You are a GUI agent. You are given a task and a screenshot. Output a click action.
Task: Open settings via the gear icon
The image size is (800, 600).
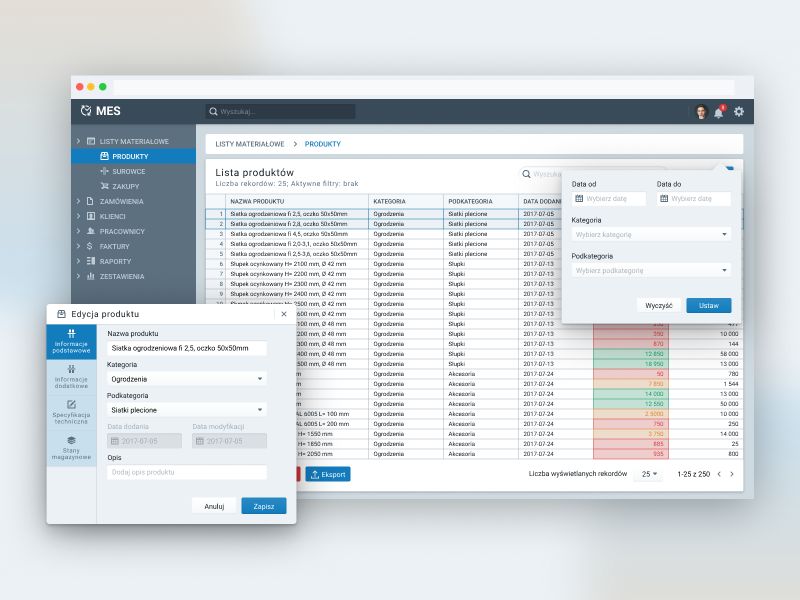tap(739, 112)
